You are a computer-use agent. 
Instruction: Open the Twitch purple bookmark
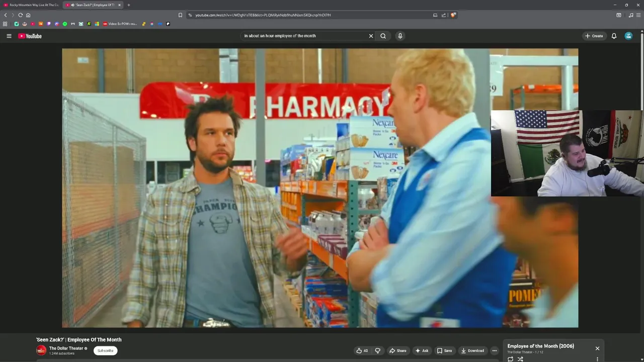(49, 24)
